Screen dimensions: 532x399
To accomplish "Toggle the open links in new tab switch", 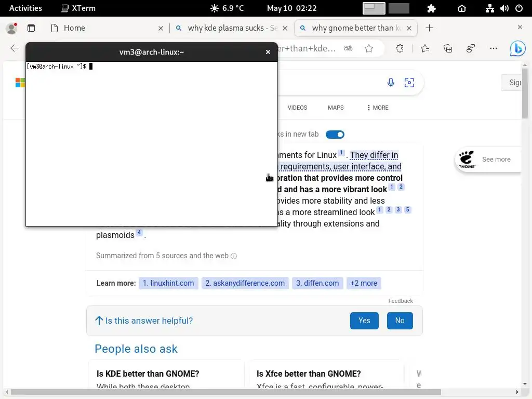I will point(335,135).
